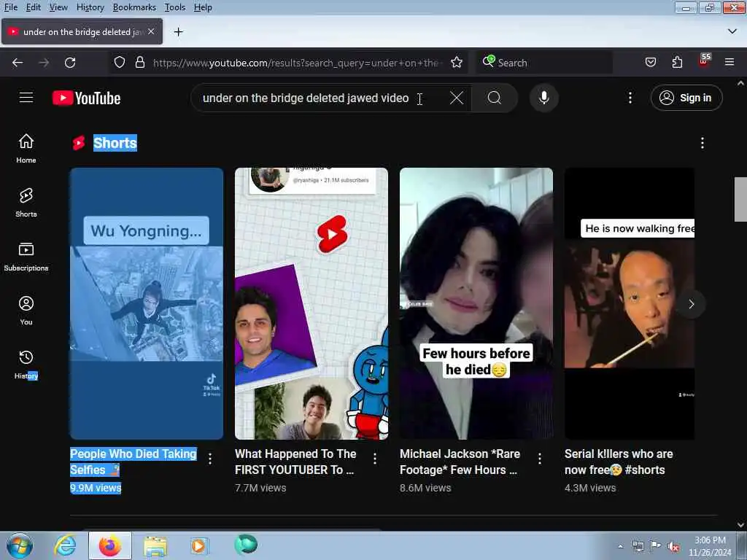Click the Shorts shelf heading

[115, 143]
